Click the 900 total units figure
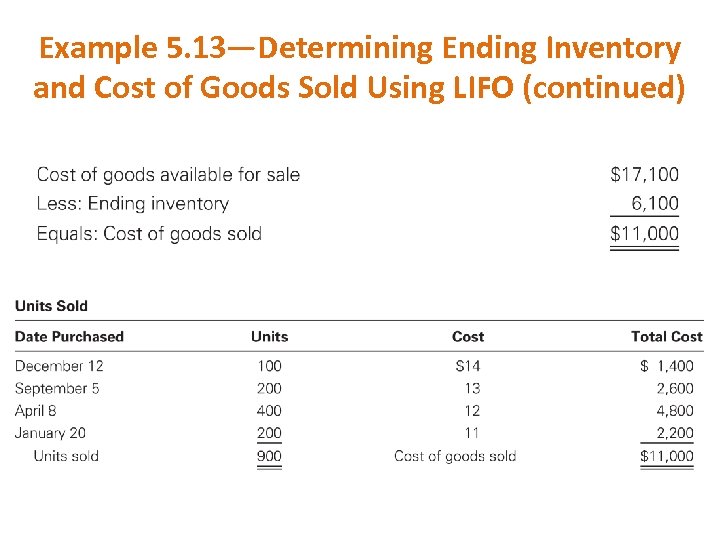The height and width of the screenshot is (540, 720). coord(269,456)
